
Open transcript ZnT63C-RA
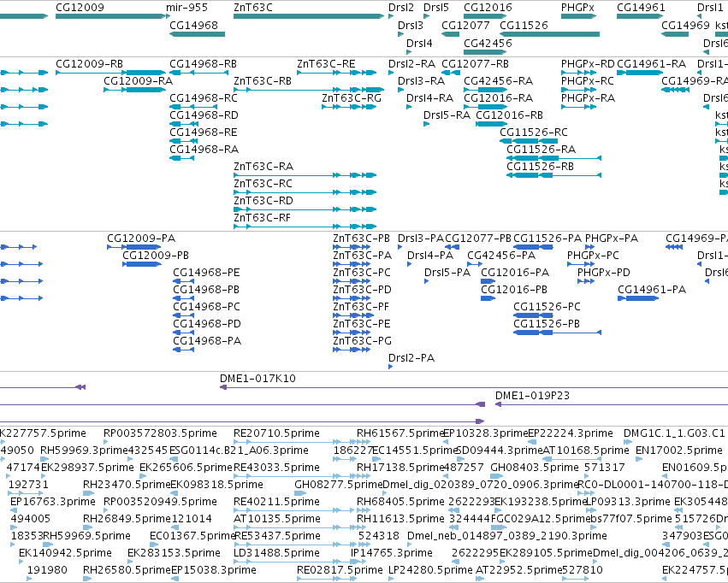pos(263,167)
